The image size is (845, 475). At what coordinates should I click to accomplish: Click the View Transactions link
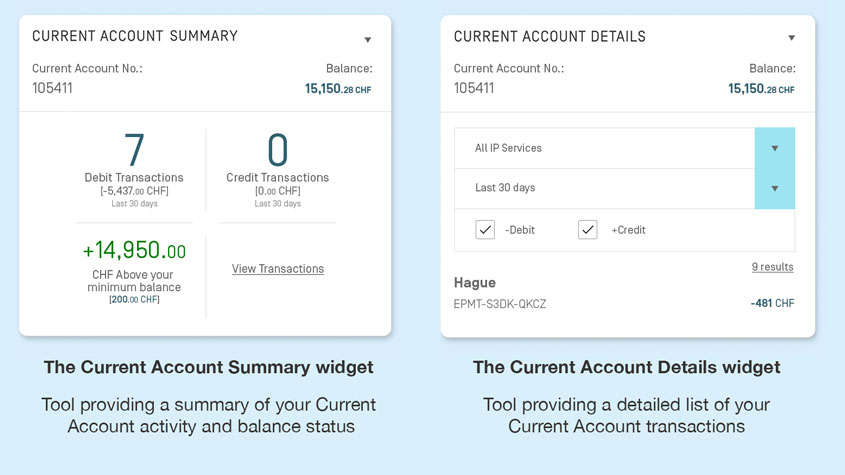pyautogui.click(x=278, y=269)
